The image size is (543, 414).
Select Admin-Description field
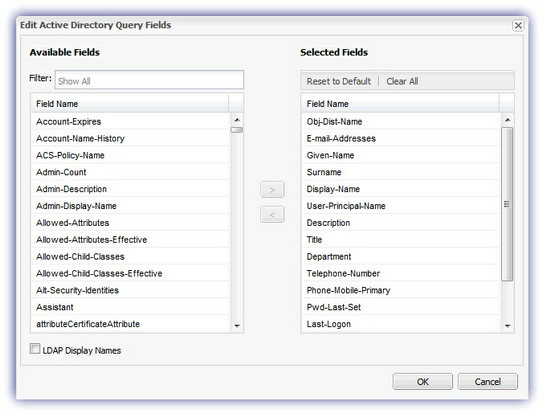tap(130, 189)
